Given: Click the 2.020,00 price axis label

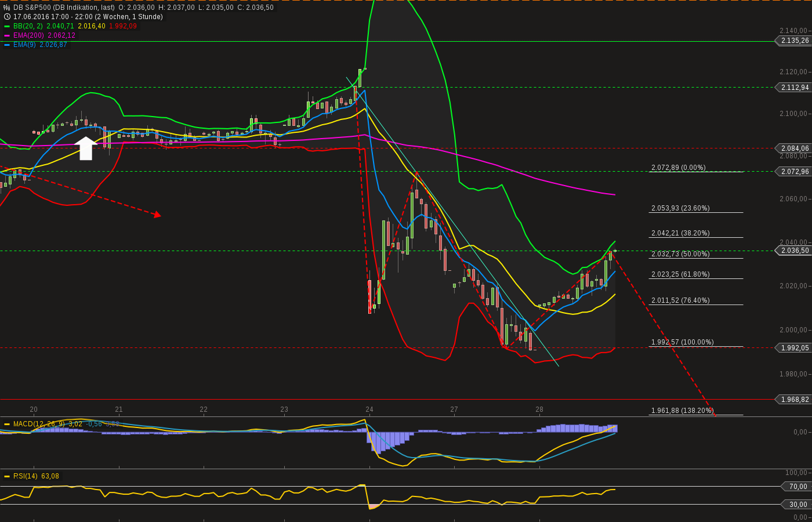Looking at the screenshot, I should 793,286.
